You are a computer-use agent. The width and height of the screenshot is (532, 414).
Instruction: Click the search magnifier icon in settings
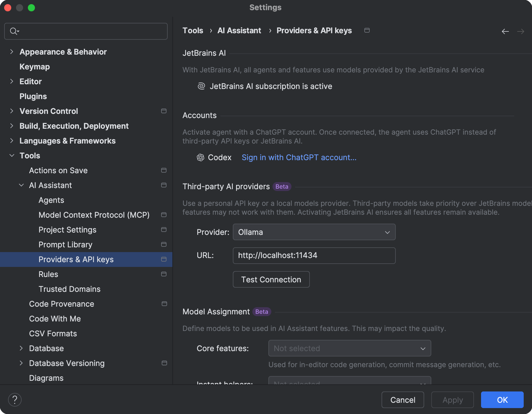(x=14, y=31)
